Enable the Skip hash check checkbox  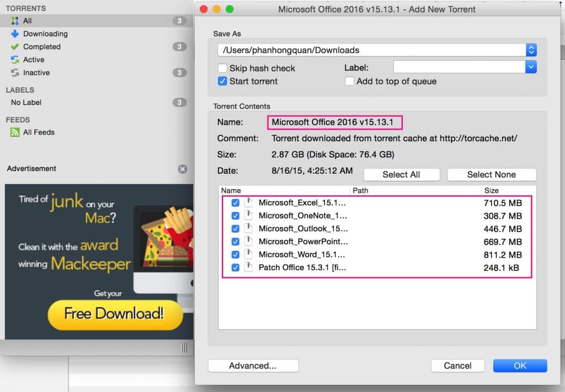click(x=222, y=68)
